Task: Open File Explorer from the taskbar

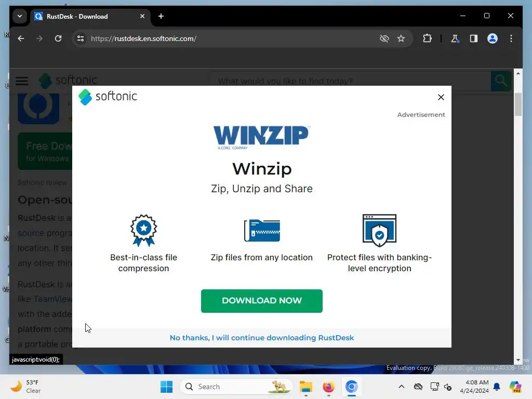Action: coord(305,387)
